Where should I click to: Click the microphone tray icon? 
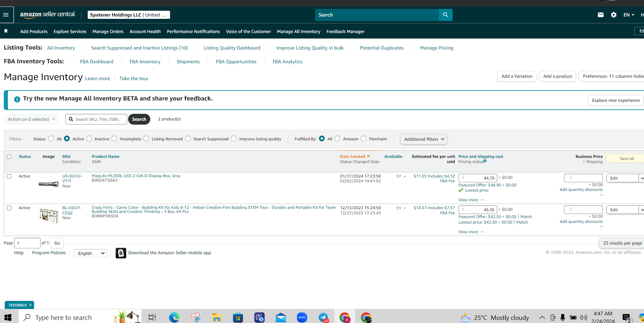pos(563,317)
